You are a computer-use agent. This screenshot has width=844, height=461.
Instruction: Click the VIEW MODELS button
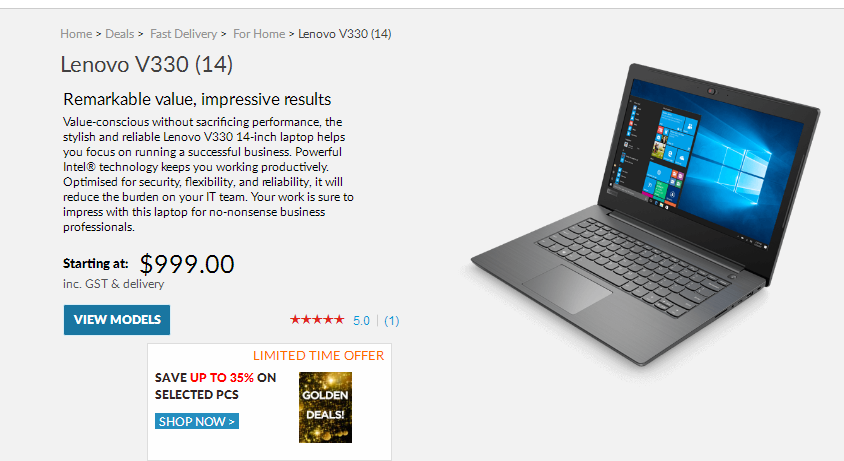coord(117,320)
